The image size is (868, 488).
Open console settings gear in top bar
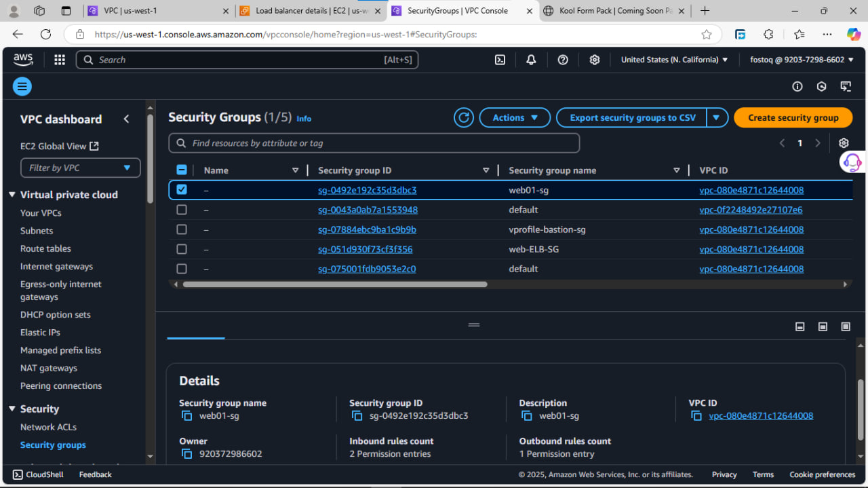pyautogui.click(x=595, y=60)
